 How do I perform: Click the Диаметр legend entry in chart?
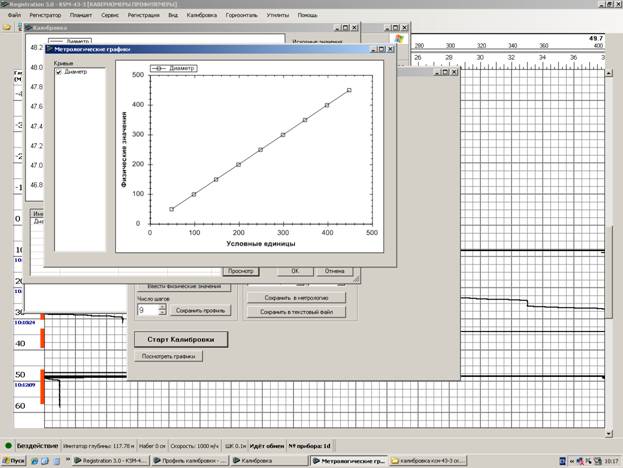[174, 68]
